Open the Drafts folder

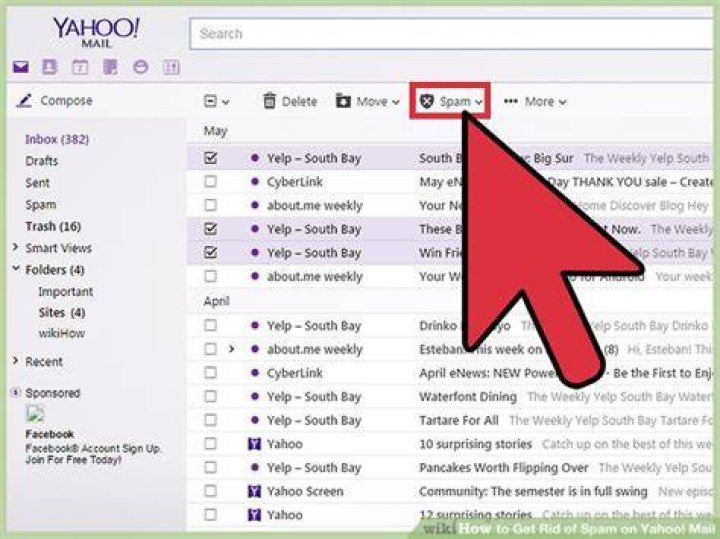point(42,161)
